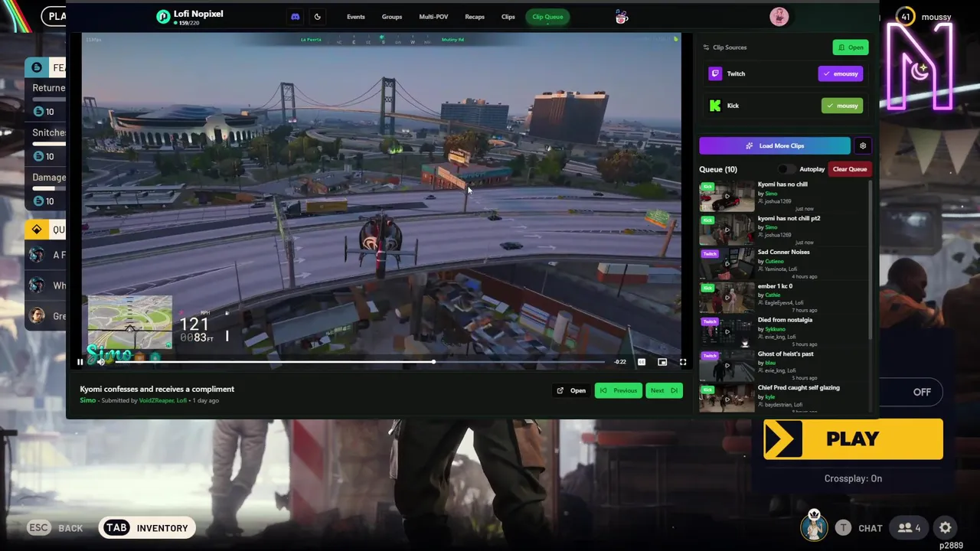
Task: Click the 'Sad Conner Noises' Twitch thumbnail
Action: [x=727, y=264]
